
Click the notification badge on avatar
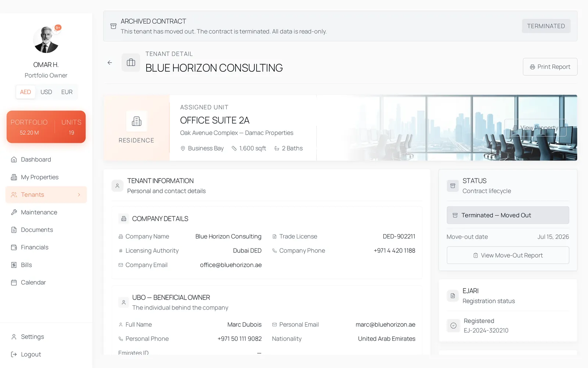[58, 28]
